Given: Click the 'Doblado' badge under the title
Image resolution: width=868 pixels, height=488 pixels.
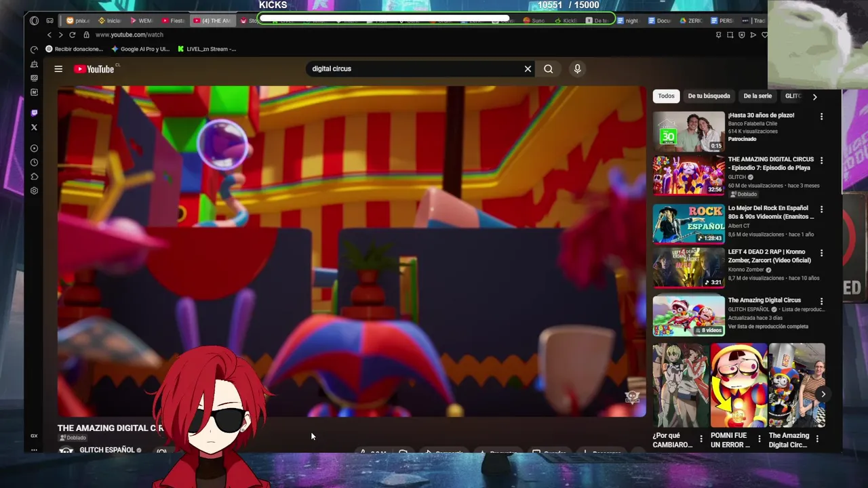Looking at the screenshot, I should click(73, 438).
